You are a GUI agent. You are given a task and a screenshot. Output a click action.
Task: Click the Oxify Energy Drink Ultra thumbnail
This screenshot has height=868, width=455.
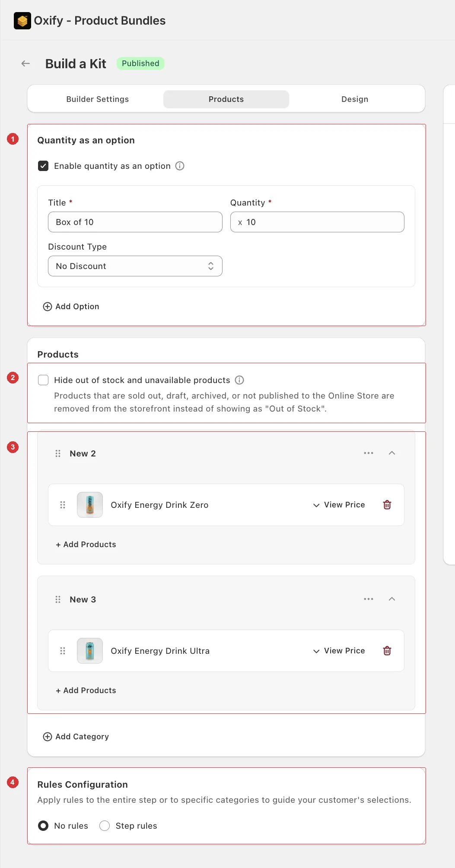pos(90,651)
